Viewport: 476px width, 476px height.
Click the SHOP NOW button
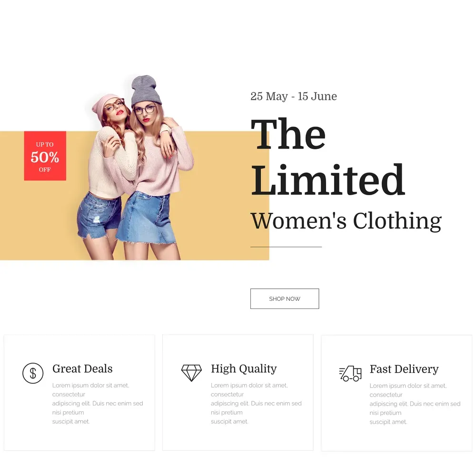pos(285,299)
